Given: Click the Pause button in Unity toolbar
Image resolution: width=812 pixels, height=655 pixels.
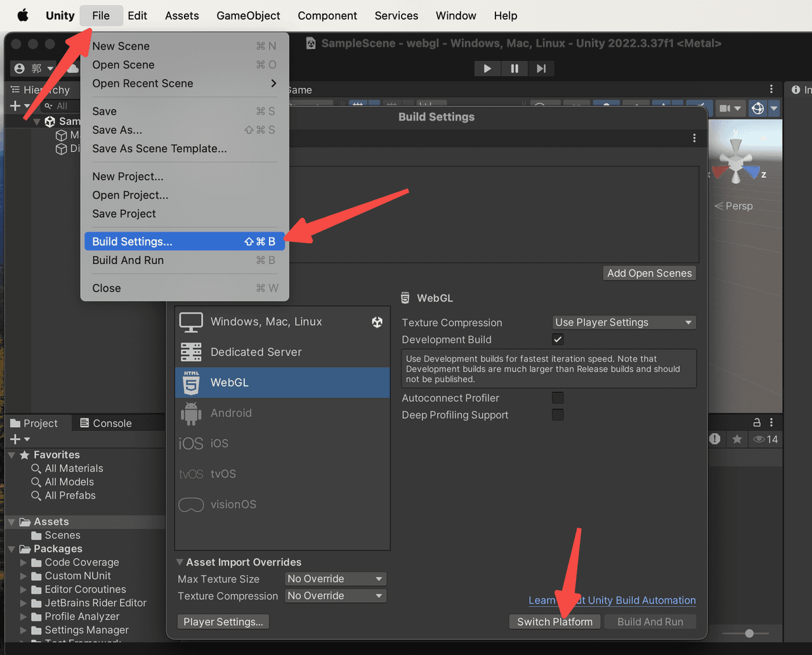Looking at the screenshot, I should tap(514, 69).
